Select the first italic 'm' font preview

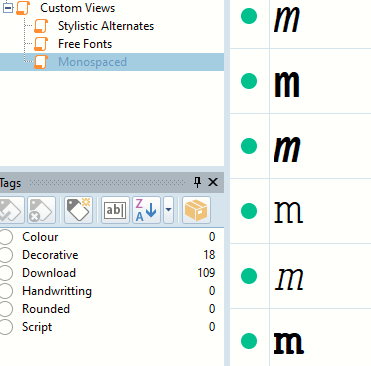(x=287, y=20)
